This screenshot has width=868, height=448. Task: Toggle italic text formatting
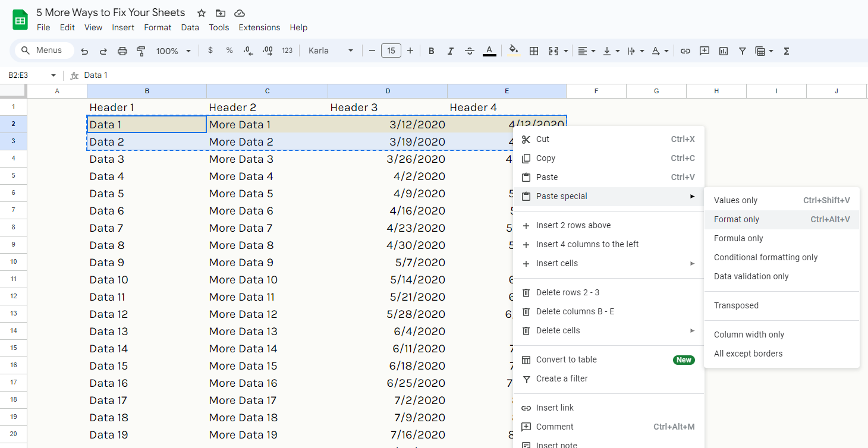(x=451, y=51)
